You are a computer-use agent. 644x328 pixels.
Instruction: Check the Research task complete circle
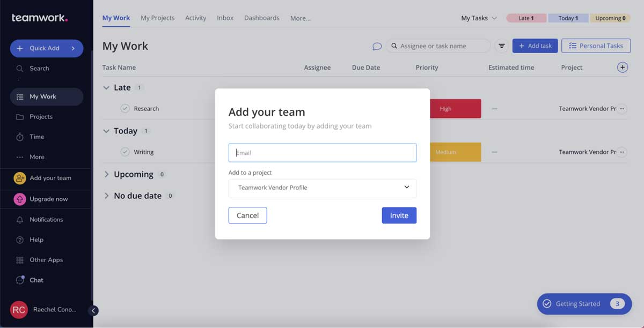tap(125, 108)
